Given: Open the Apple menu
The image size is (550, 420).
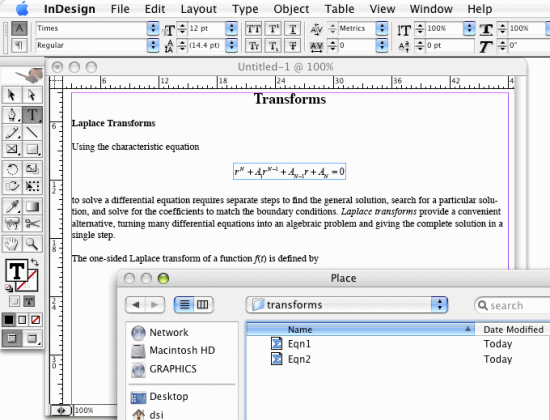Looking at the screenshot, I should pos(22,8).
